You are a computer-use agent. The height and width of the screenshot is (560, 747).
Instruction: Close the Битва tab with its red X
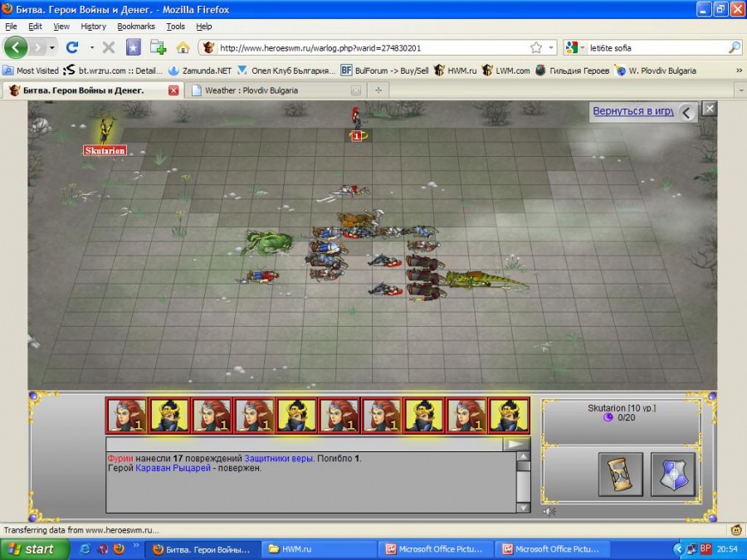173,90
